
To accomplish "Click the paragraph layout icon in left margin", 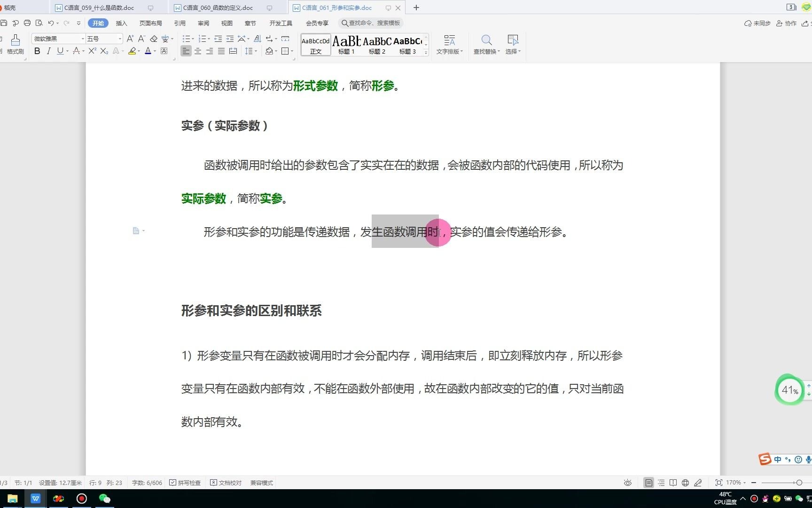I will click(136, 230).
